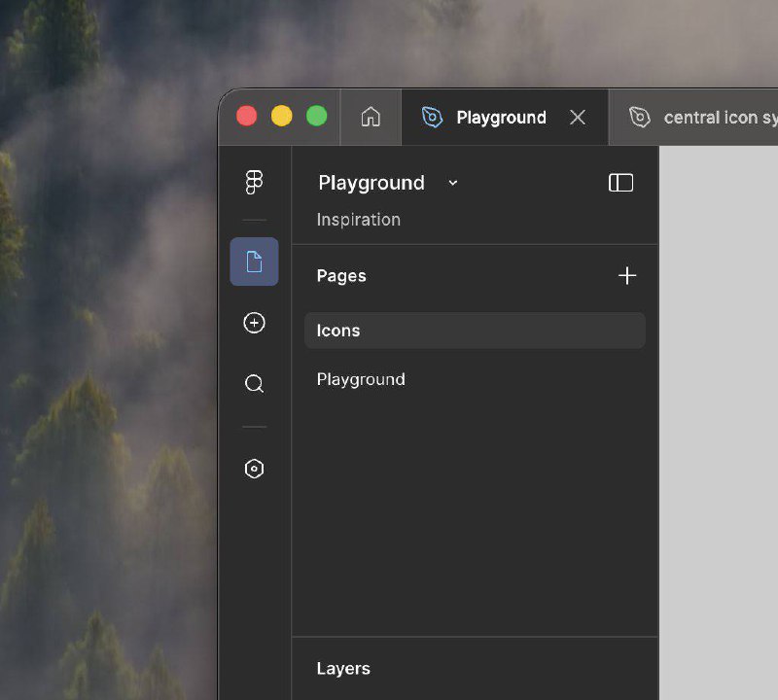778x700 pixels.
Task: Add a new page with plus icon
Action: coord(627,276)
